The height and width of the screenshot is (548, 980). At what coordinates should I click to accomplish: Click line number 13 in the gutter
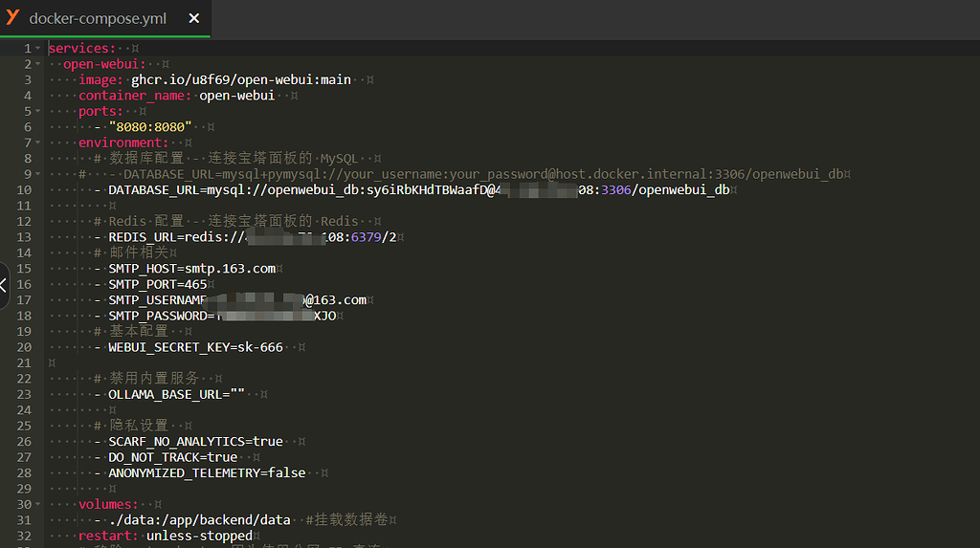point(24,237)
